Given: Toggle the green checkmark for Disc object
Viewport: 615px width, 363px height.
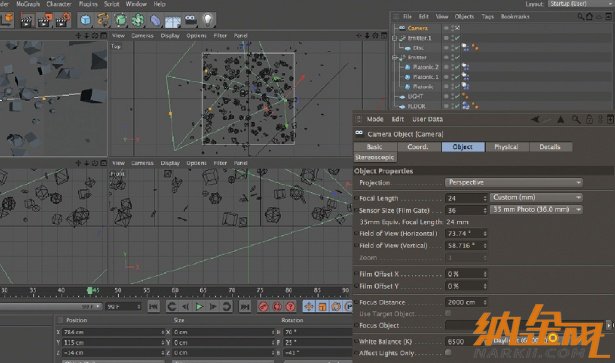Looking at the screenshot, I should click(457, 48).
